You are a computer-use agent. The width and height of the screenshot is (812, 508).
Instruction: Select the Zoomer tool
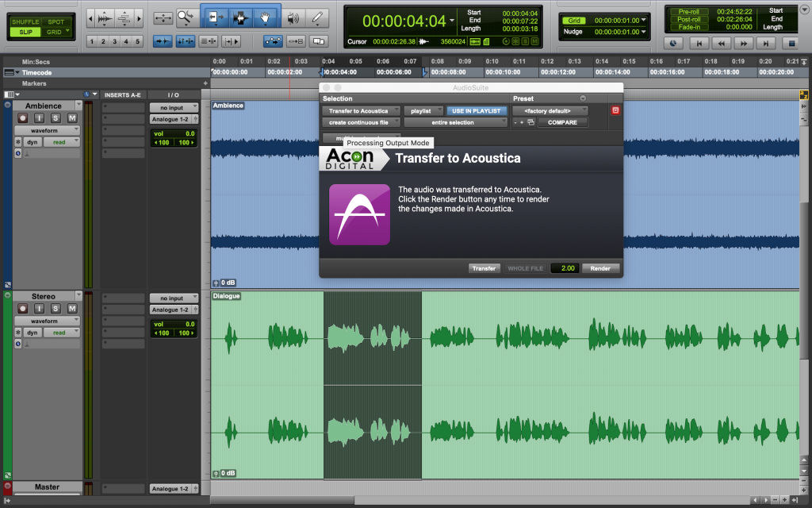click(187, 17)
